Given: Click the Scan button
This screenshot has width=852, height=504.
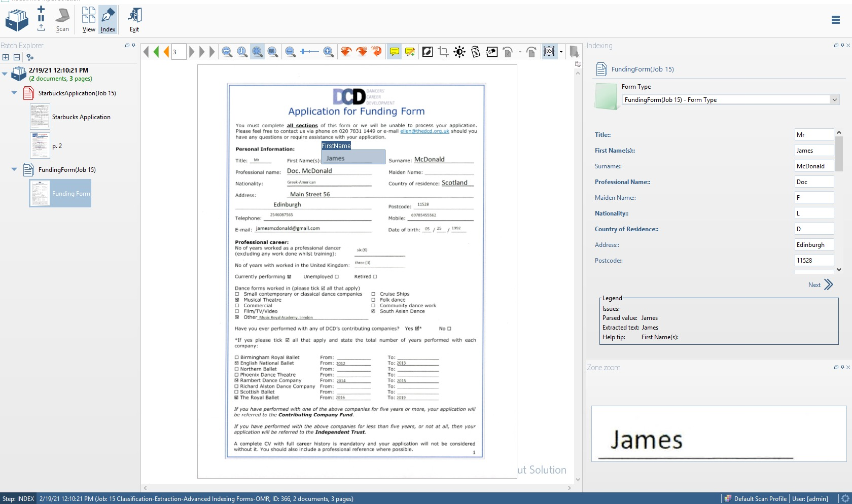Looking at the screenshot, I should point(62,21).
